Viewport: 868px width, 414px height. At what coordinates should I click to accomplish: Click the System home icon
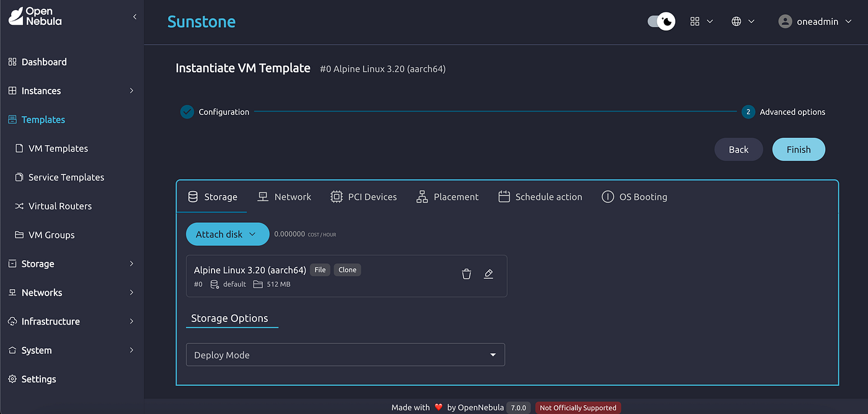coord(12,351)
